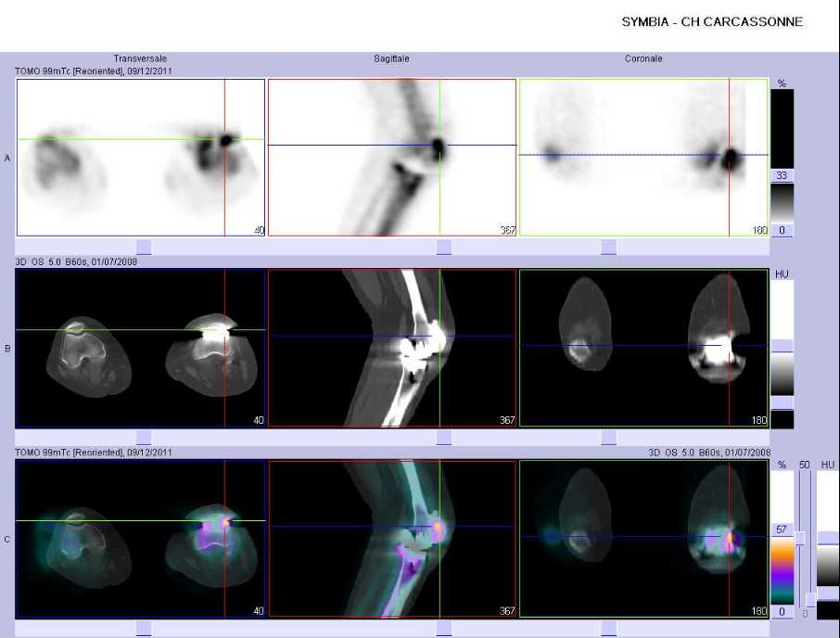Click slice slider thumb under row B sagittal view
Viewport: 840px width, 638px height.
pos(443,438)
